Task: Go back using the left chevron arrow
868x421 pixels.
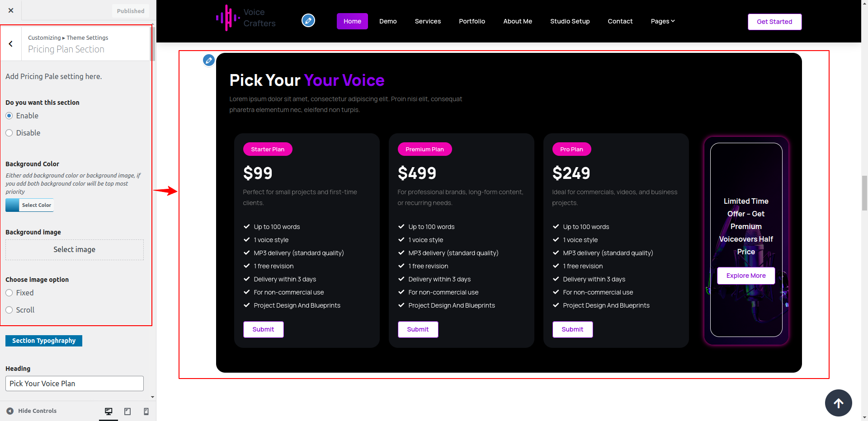Action: (10, 44)
